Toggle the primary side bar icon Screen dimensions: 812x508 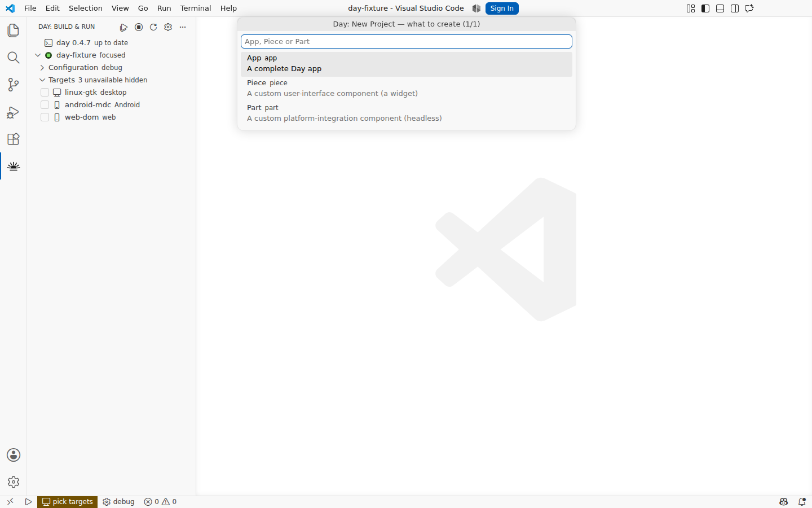(x=705, y=8)
